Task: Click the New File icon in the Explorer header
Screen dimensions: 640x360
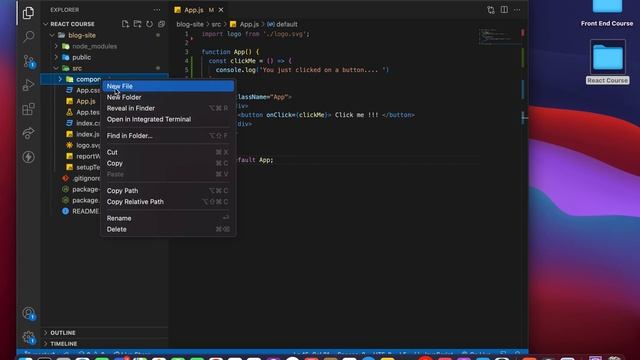Action: [x=125, y=24]
